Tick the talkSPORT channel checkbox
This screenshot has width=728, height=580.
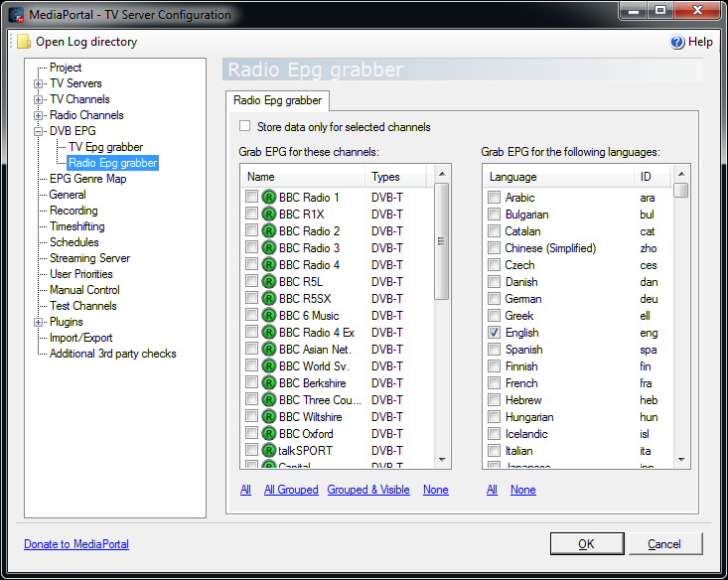[251, 450]
